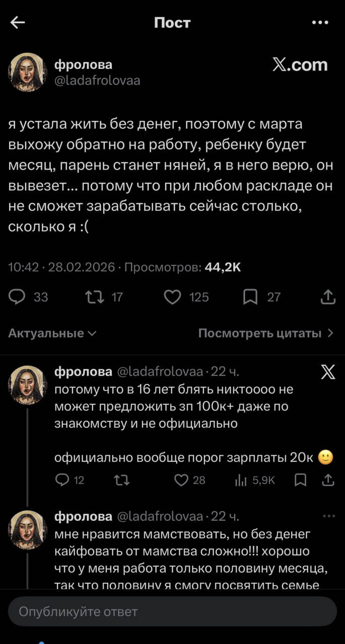Open options menu on second reply
The width and height of the screenshot is (345, 644).
(328, 516)
